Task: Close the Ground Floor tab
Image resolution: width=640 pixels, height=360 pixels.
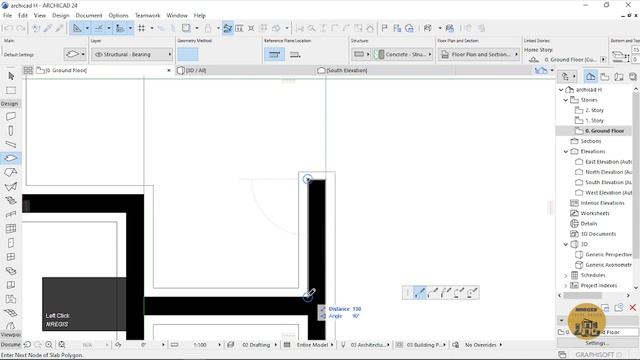Action: tap(169, 71)
